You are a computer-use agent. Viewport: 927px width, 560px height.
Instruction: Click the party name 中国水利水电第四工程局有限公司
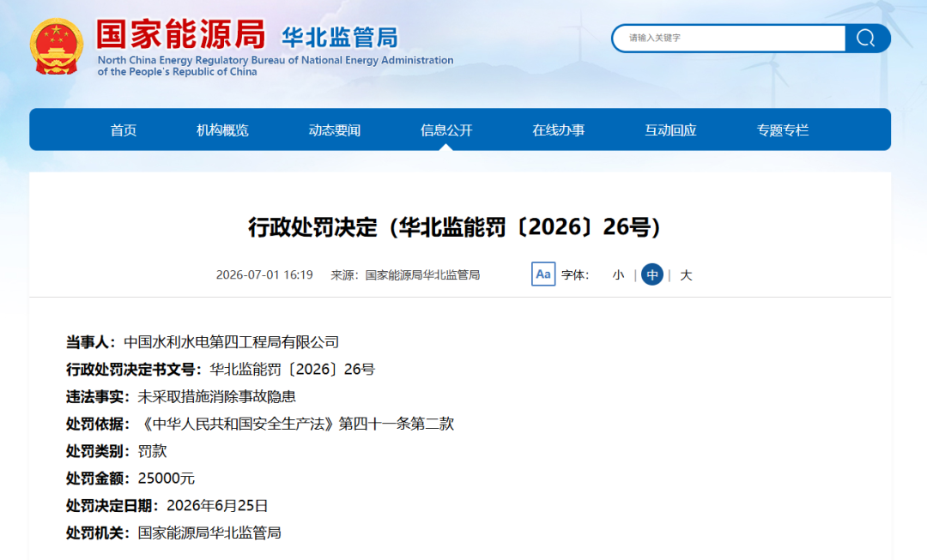(x=231, y=342)
